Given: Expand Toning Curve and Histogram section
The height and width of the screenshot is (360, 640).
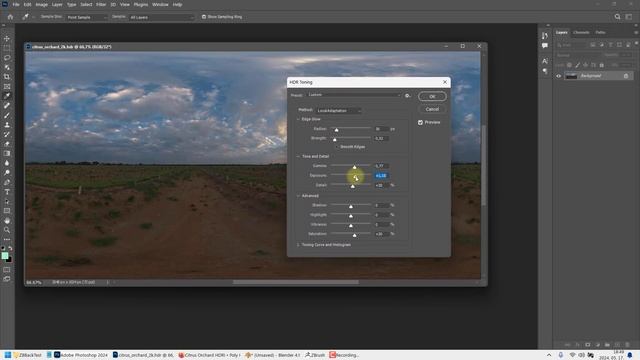Looking at the screenshot, I should pos(298,245).
